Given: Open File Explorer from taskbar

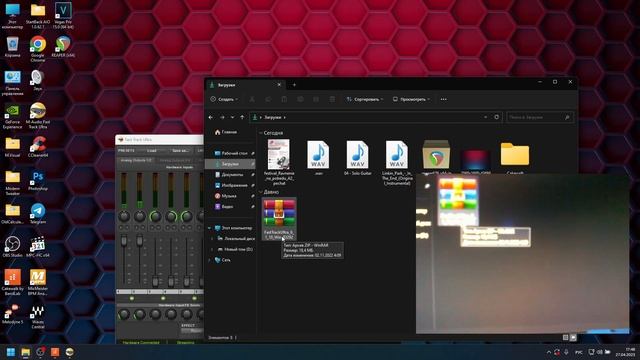Looking at the screenshot, I should 25,352.
